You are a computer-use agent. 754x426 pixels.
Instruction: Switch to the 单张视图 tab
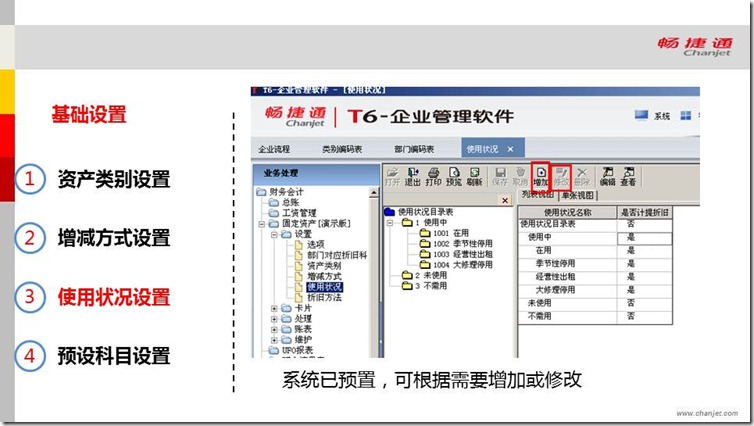578,195
